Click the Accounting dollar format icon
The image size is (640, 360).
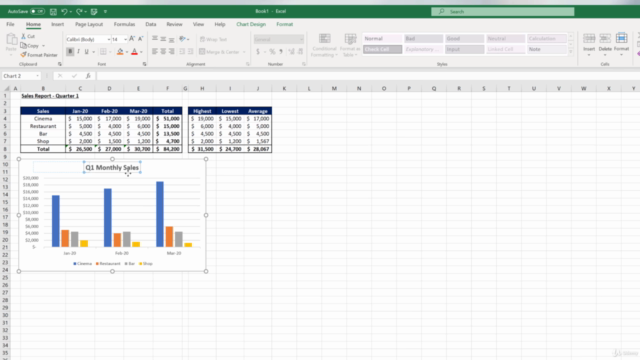(x=258, y=51)
